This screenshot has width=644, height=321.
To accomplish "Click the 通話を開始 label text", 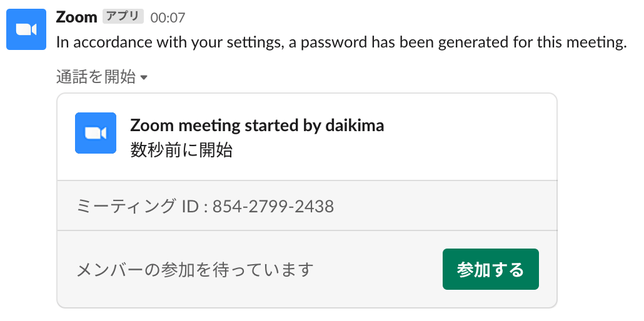I will [96, 77].
